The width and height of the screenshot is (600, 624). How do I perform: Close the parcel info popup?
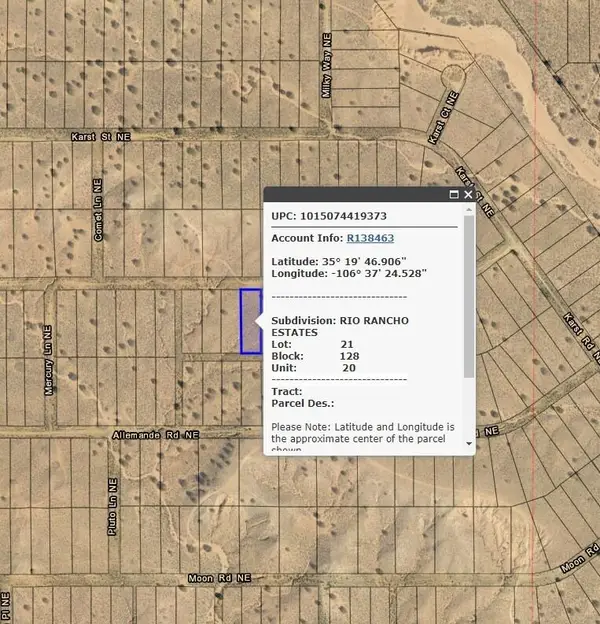click(468, 194)
